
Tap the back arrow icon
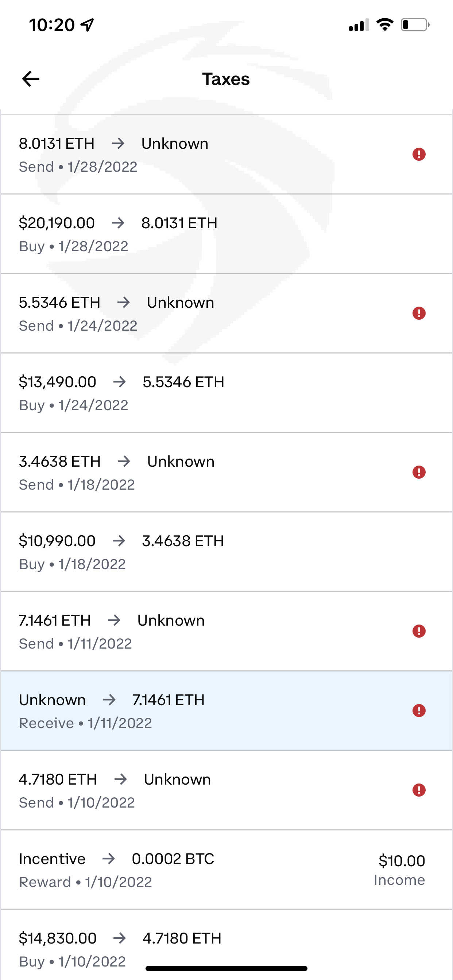pos(31,79)
